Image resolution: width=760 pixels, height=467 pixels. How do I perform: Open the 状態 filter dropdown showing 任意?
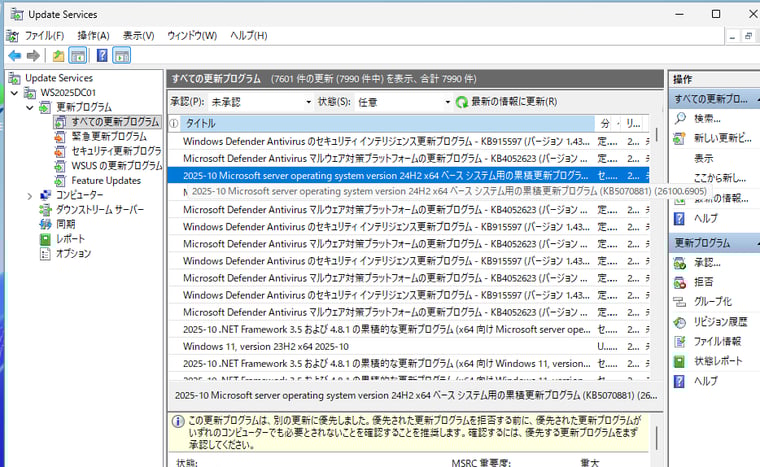point(403,102)
